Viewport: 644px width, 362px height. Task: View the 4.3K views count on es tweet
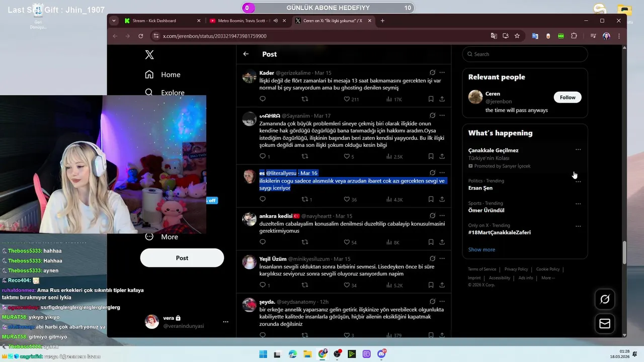pyautogui.click(x=394, y=199)
